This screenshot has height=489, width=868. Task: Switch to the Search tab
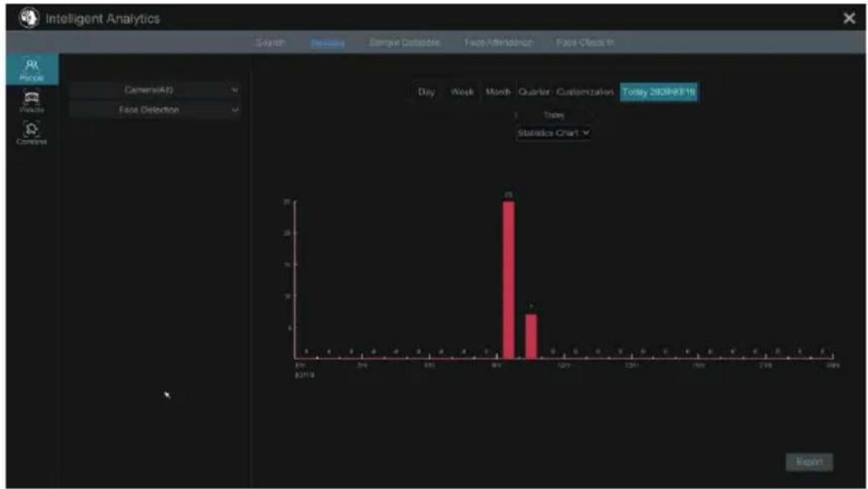coord(270,42)
